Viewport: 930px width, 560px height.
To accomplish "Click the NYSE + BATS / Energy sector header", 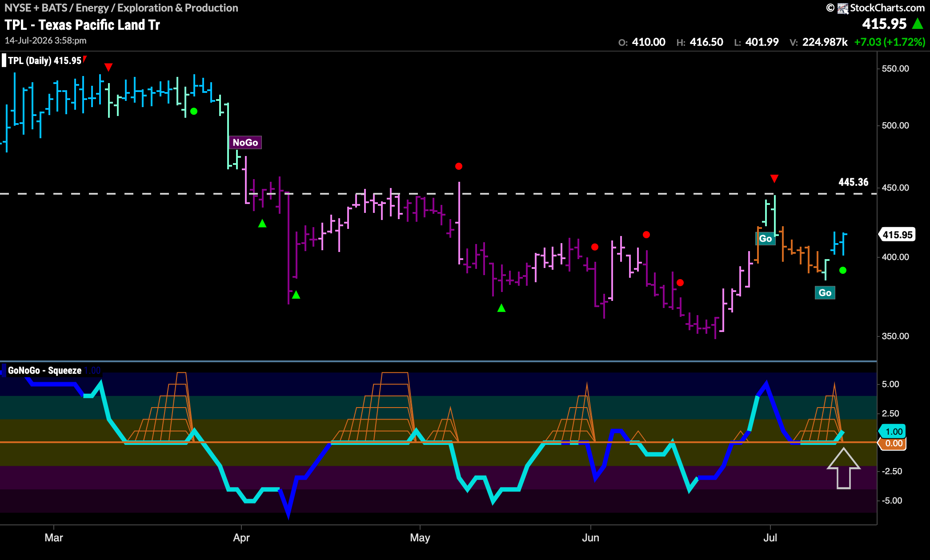I will (x=121, y=8).
